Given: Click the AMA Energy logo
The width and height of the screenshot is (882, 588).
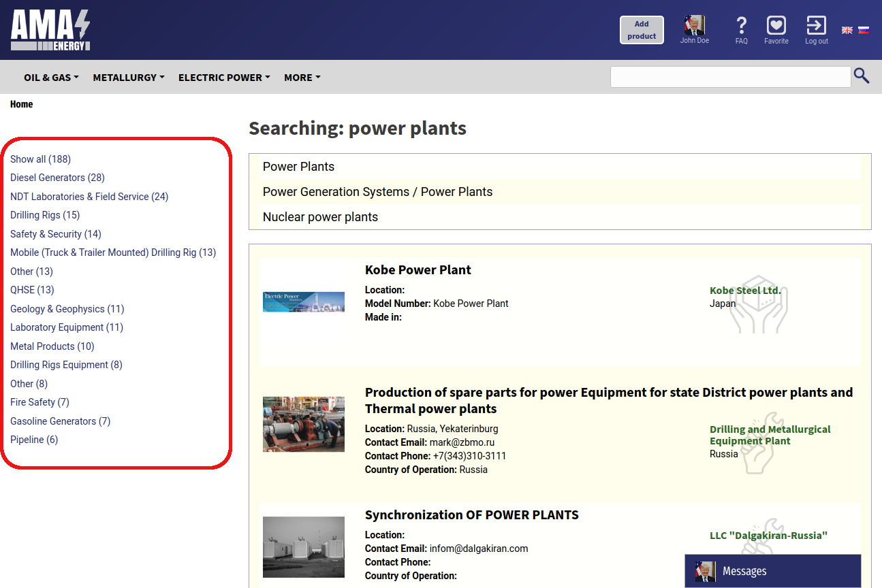Looking at the screenshot, I should pos(50,30).
